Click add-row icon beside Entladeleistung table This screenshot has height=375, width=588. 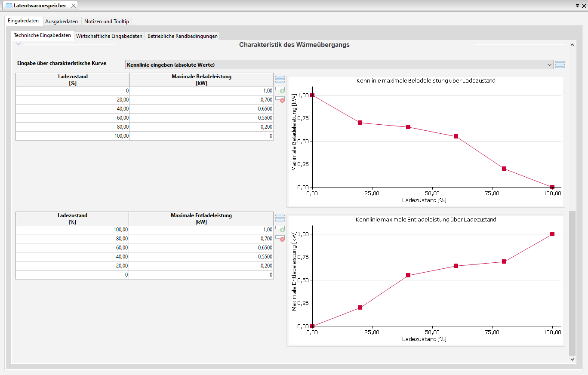point(280,229)
